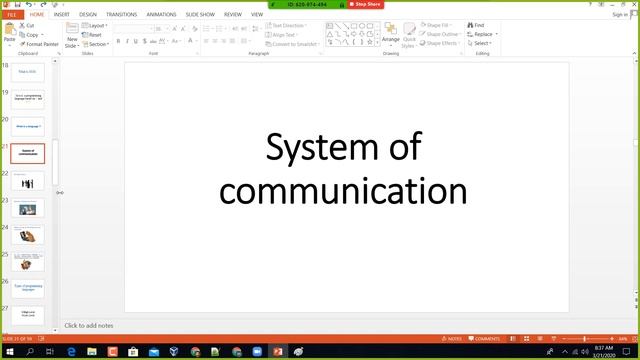Select slide 22 thumbnail
Screen dimensions: 640x360
pyautogui.click(x=28, y=181)
